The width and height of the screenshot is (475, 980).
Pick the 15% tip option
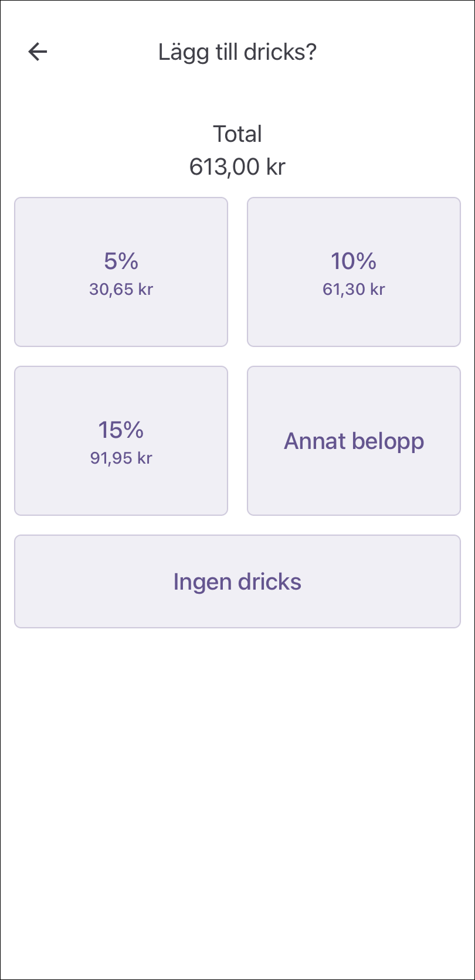point(121,441)
